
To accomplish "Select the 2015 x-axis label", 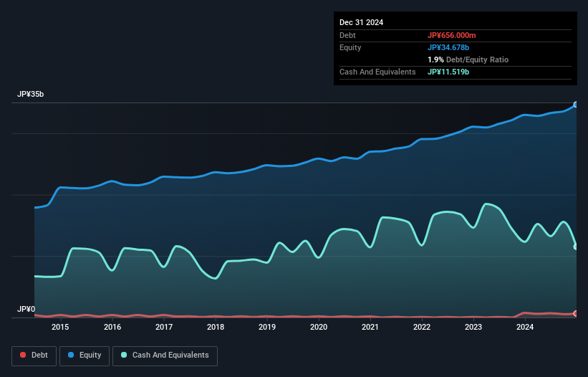I will (x=60, y=327).
